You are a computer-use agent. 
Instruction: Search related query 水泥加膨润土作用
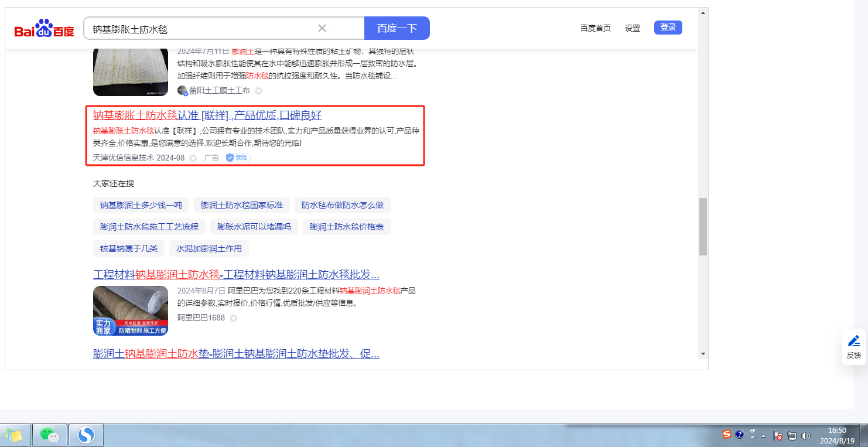click(x=209, y=248)
